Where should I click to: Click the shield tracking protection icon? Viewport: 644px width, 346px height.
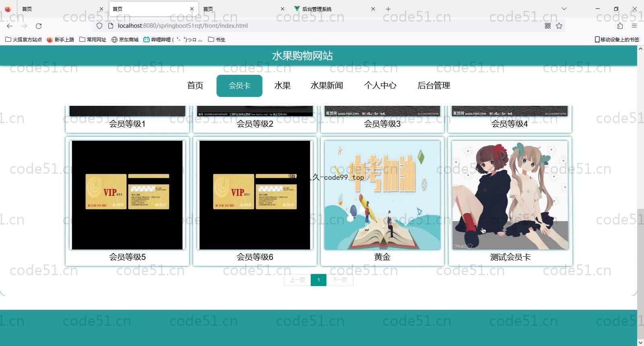(x=99, y=26)
